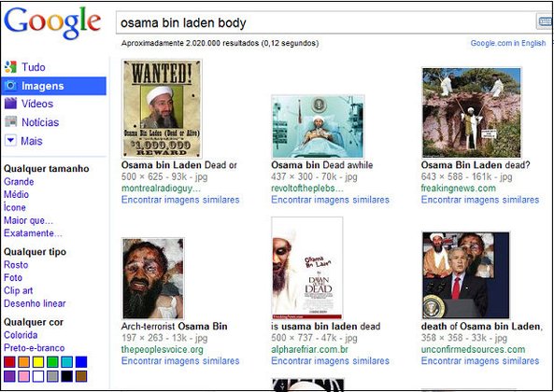The image size is (554, 392).
Task: Select the green color swatch
Action: coord(52,361)
